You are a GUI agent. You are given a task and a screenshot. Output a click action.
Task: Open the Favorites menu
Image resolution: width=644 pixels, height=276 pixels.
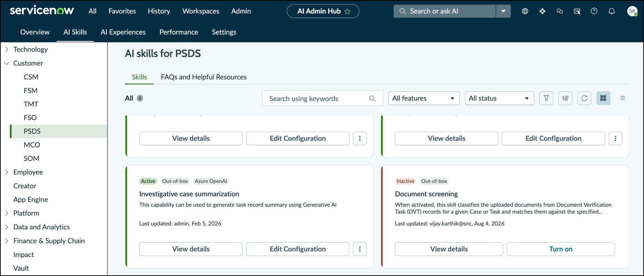122,11
